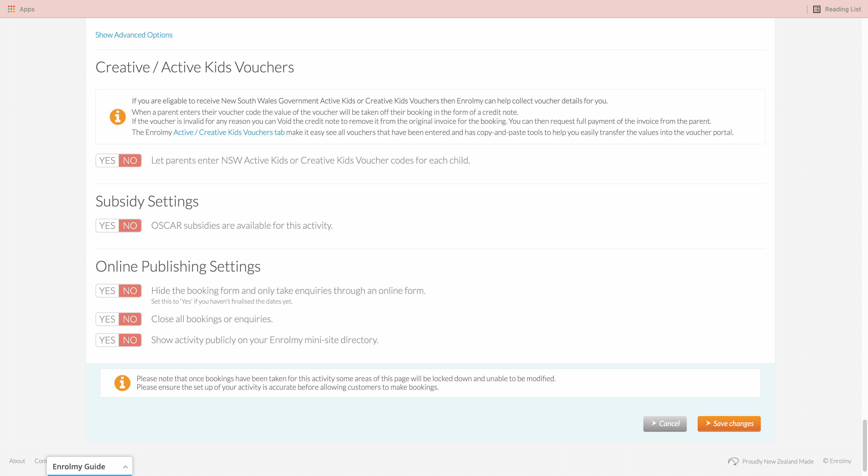Expand the Enrolmy Guide chevron
Image resolution: width=868 pixels, height=476 pixels.
coord(125,466)
